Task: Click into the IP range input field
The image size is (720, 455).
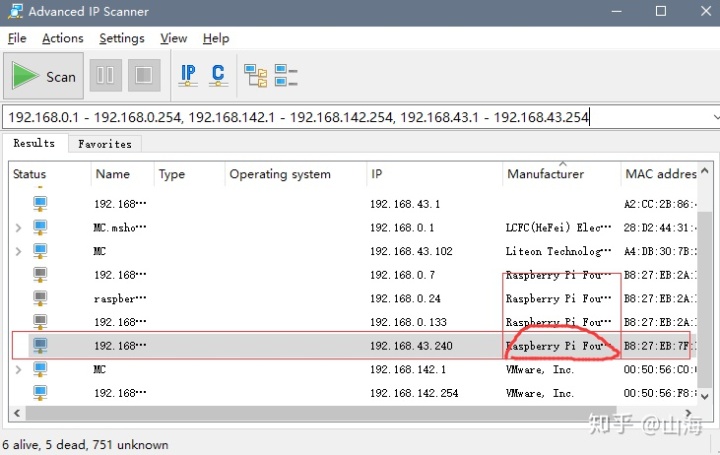Action: (356, 117)
